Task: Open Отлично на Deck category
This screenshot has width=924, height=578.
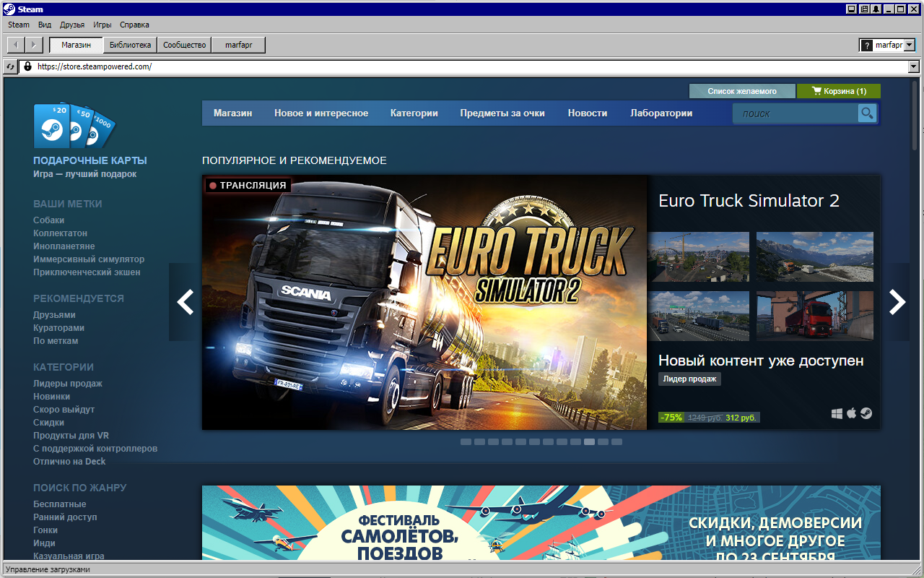Action: [x=69, y=462]
